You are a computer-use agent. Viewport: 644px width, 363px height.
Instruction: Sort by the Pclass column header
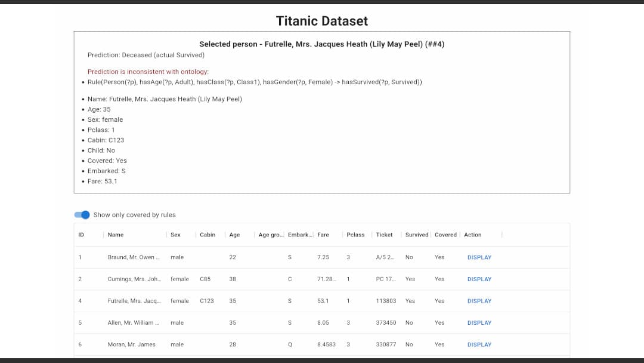[x=355, y=235]
